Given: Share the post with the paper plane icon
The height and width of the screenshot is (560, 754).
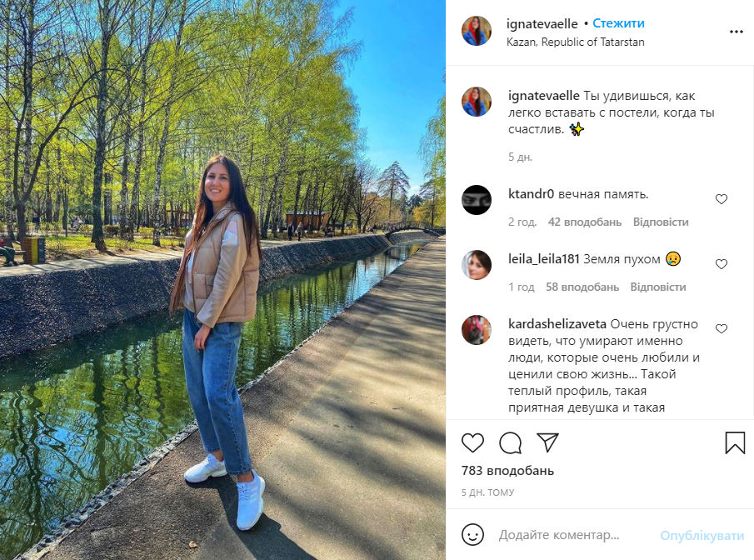Looking at the screenshot, I should click(547, 442).
